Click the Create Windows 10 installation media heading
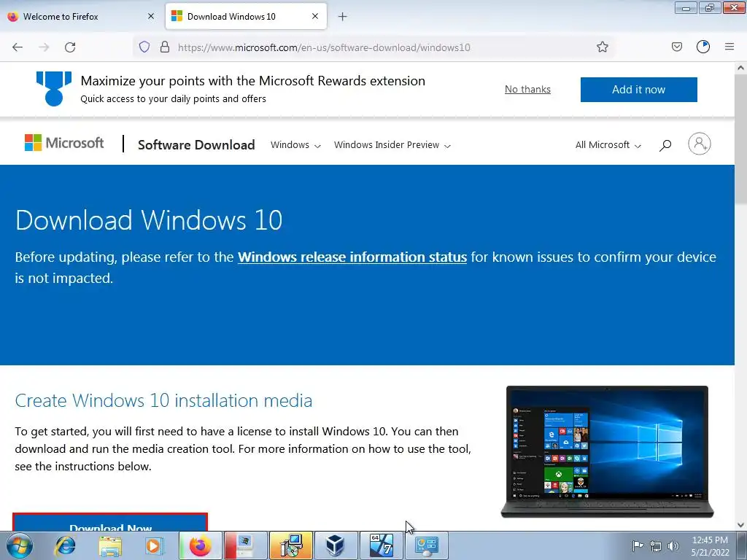Image resolution: width=747 pixels, height=560 pixels. pyautogui.click(x=163, y=400)
